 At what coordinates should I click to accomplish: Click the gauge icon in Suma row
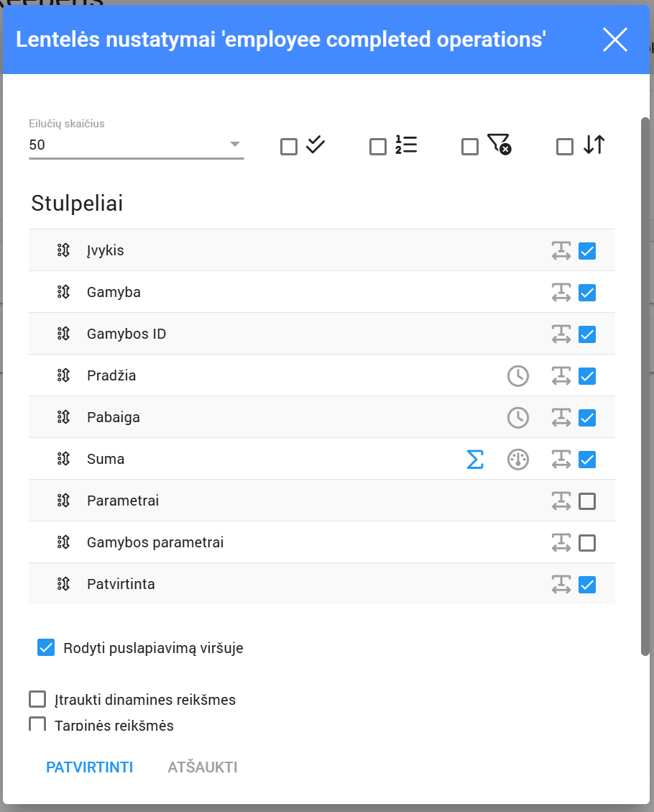[518, 460]
